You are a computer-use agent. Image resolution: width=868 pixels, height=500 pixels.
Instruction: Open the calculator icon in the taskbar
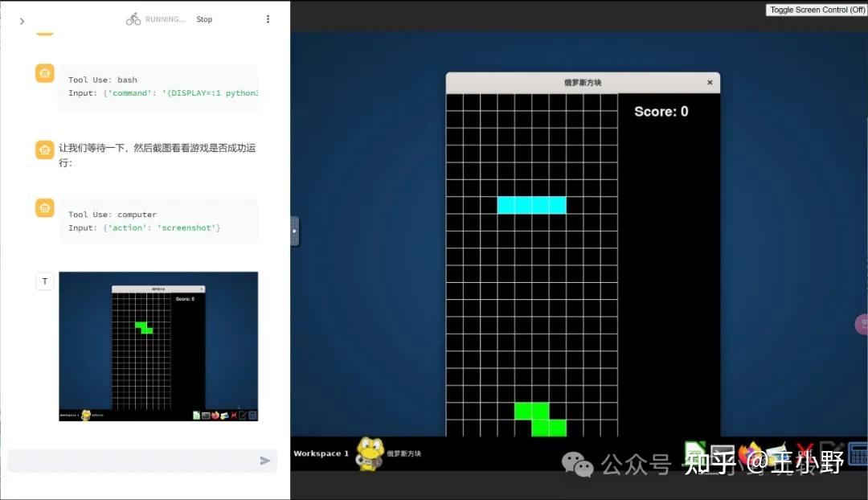tap(858, 455)
